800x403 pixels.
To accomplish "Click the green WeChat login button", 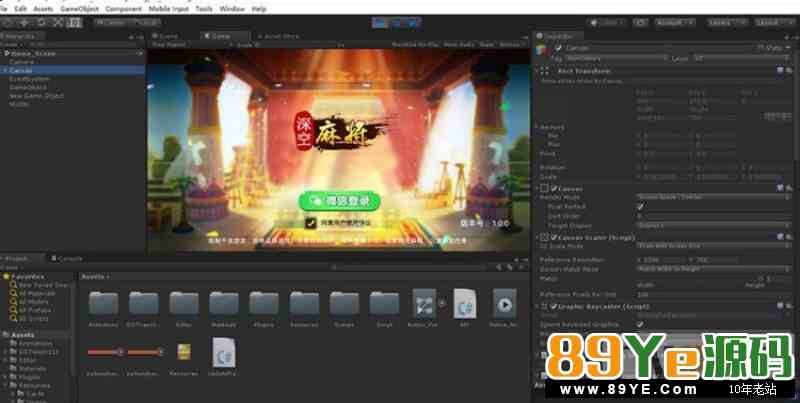I will (x=339, y=201).
